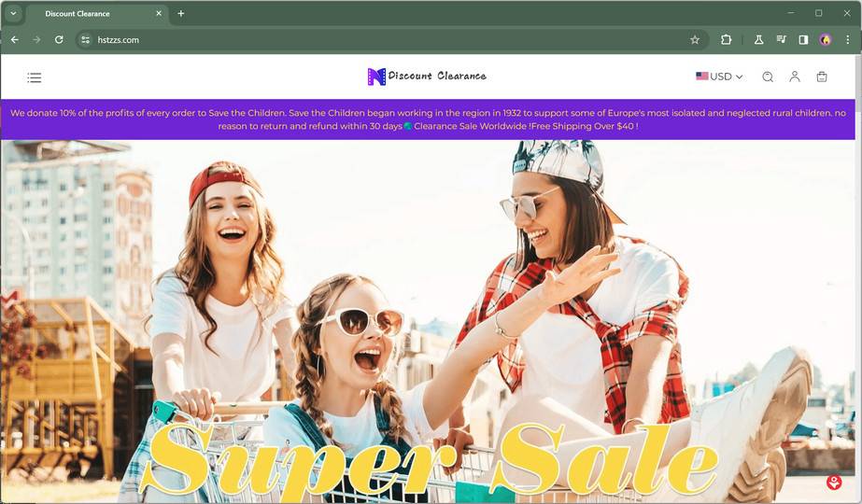The image size is (862, 504).
Task: Maximize the browser window
Action: click(818, 13)
